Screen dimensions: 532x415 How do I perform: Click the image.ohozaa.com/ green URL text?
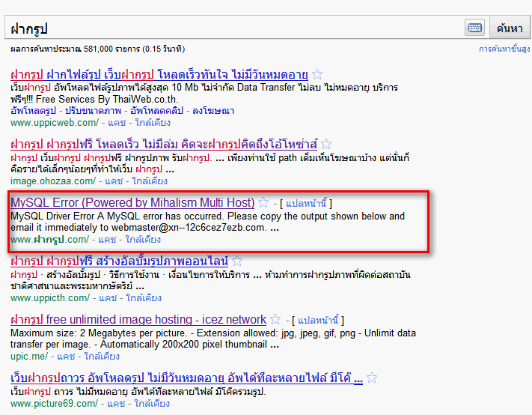point(53,181)
